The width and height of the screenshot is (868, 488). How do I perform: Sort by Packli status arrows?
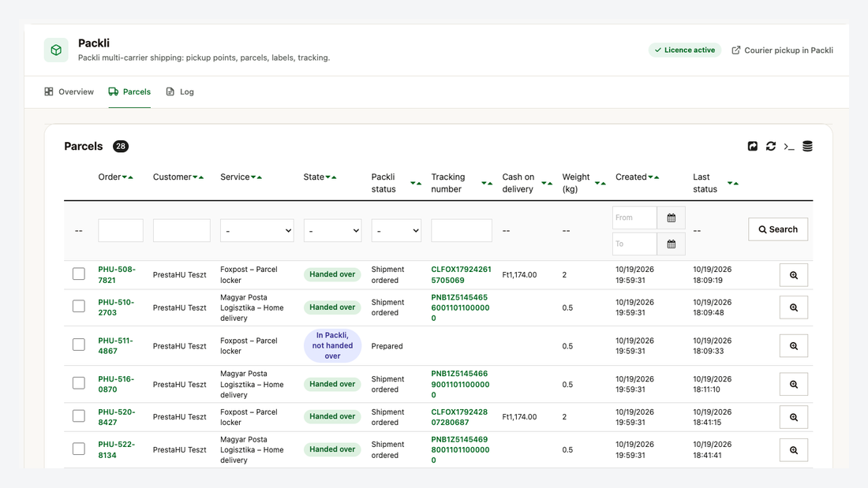tap(416, 183)
